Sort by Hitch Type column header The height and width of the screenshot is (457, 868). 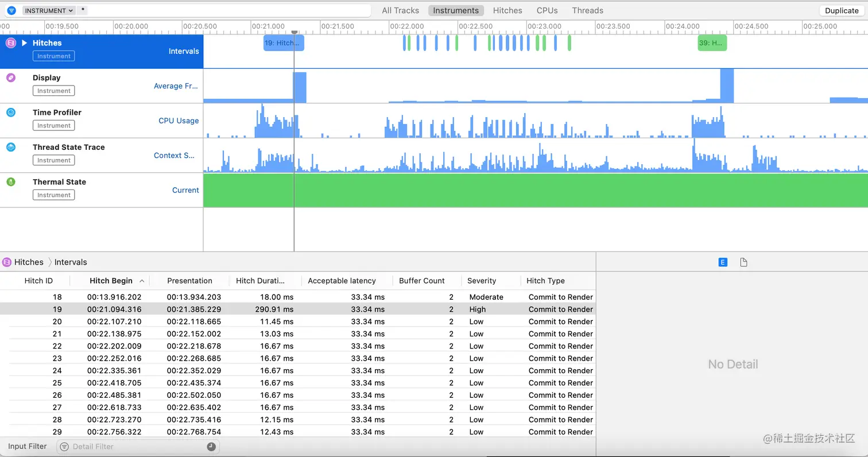(545, 281)
